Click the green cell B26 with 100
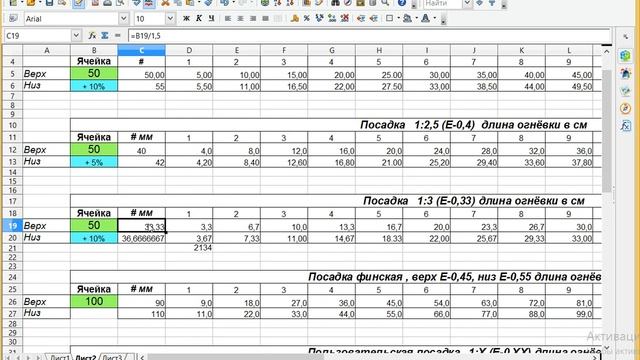Screen dimensions: 640x360 94,302
